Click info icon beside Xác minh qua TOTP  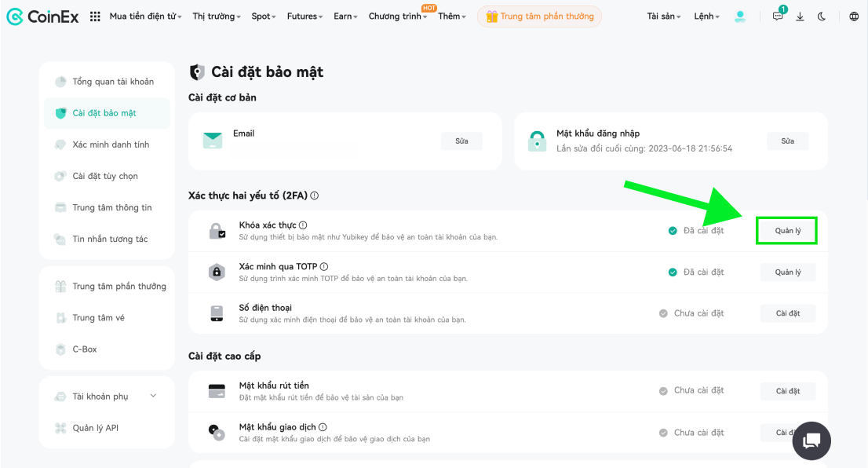pyautogui.click(x=324, y=266)
